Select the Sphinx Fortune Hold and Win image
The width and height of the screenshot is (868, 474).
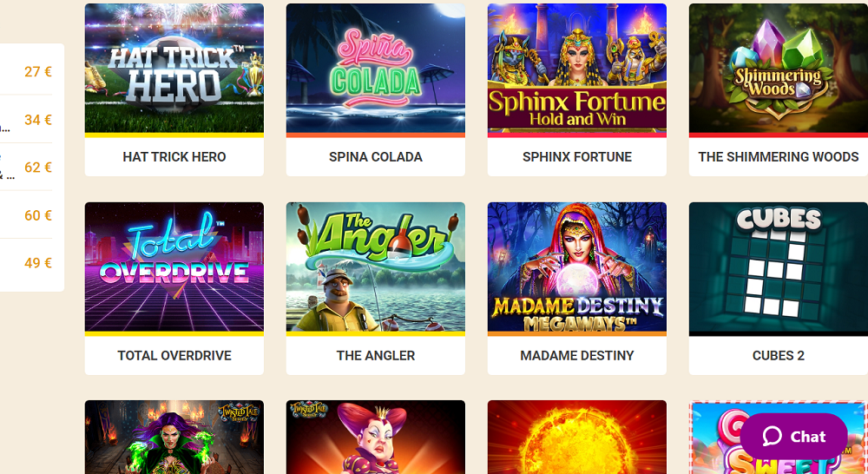pyautogui.click(x=577, y=68)
